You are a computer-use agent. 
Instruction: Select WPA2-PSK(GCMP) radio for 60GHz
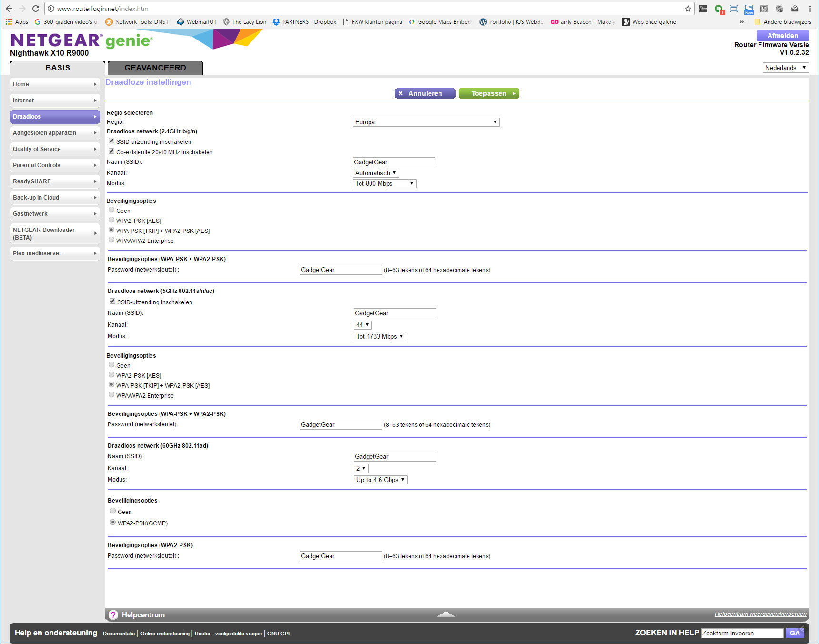click(x=113, y=523)
